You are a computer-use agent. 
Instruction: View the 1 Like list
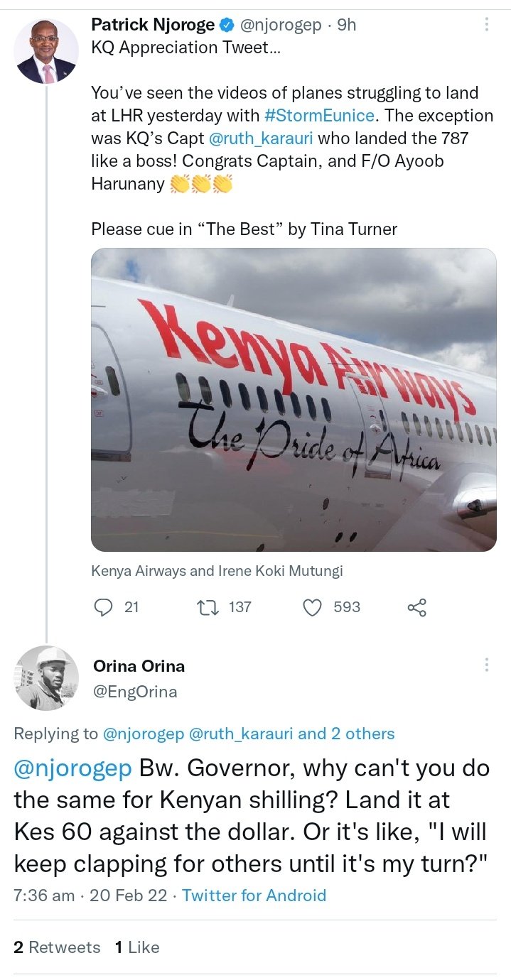click(x=137, y=947)
